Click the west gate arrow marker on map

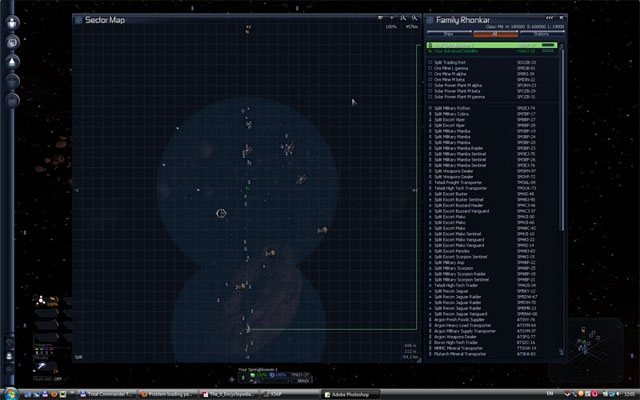77,190
